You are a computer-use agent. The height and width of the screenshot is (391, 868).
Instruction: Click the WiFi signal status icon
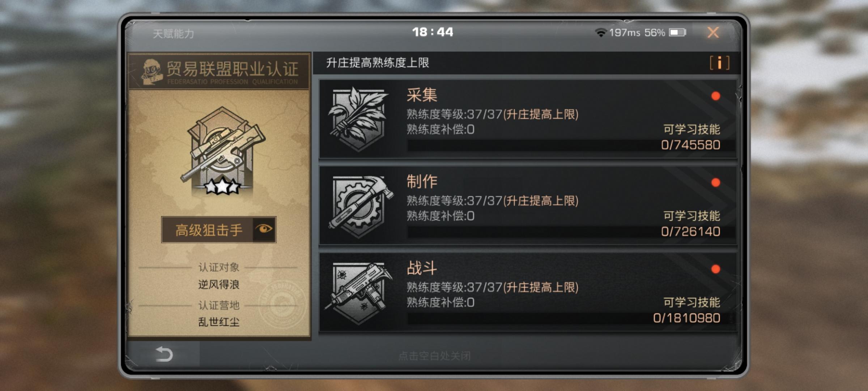(601, 33)
